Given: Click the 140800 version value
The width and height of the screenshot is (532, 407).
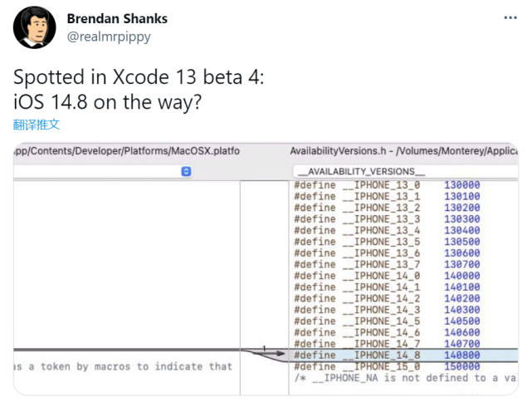Looking at the screenshot, I should pyautogui.click(x=461, y=356).
